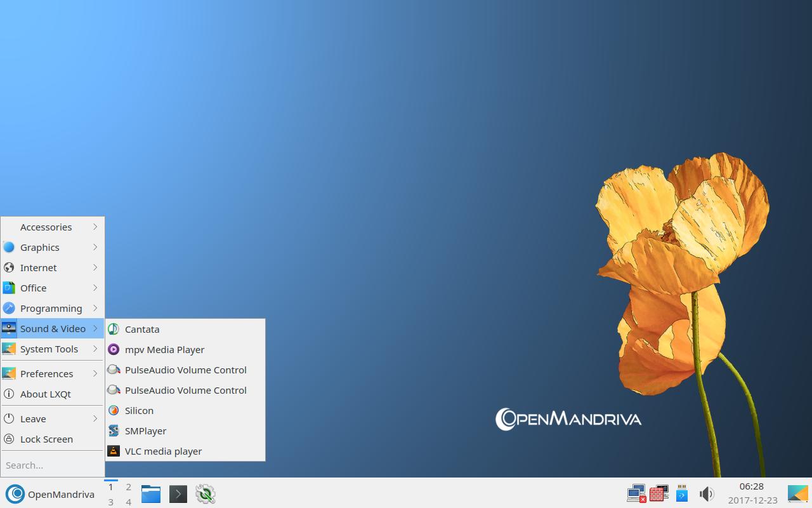Launch VLC media player
812x508 pixels.
163,451
